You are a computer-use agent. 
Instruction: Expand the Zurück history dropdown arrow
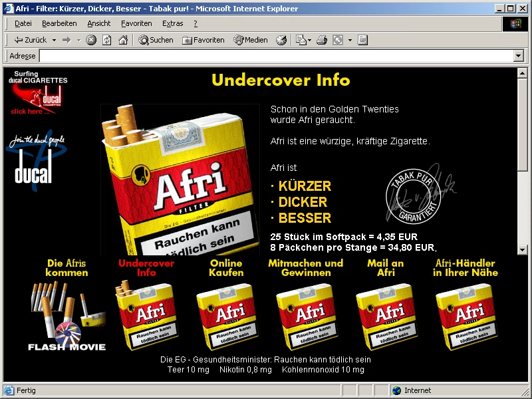click(x=54, y=40)
